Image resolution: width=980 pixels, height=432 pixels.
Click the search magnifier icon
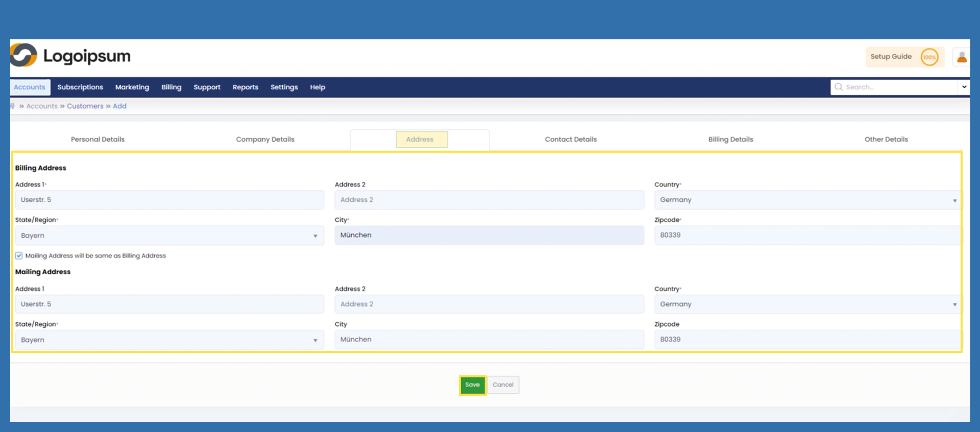(838, 87)
